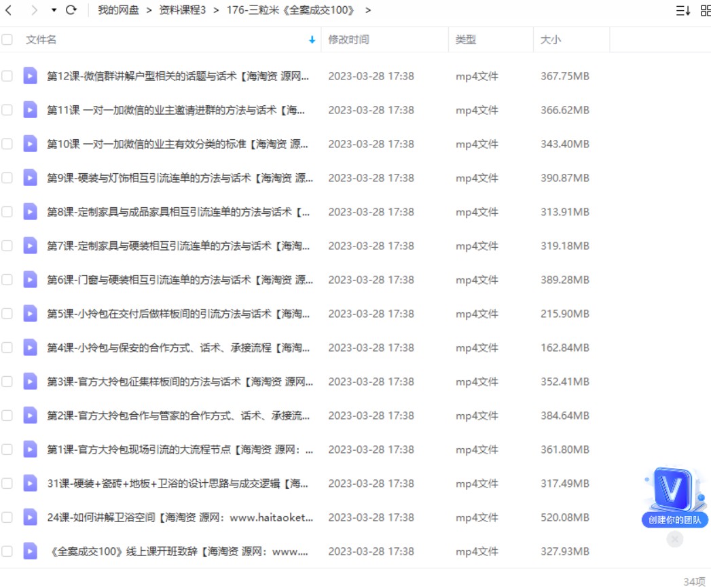Check the box for 第11课 file

pyautogui.click(x=7, y=110)
